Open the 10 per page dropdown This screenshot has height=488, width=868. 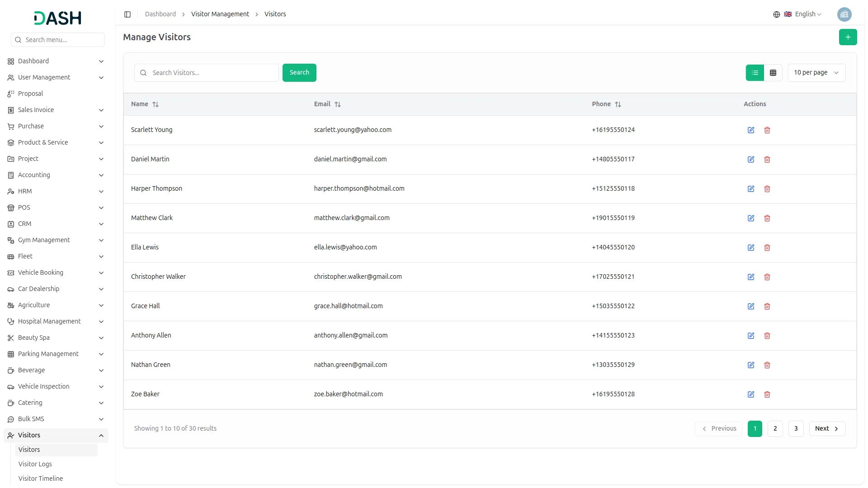(816, 73)
